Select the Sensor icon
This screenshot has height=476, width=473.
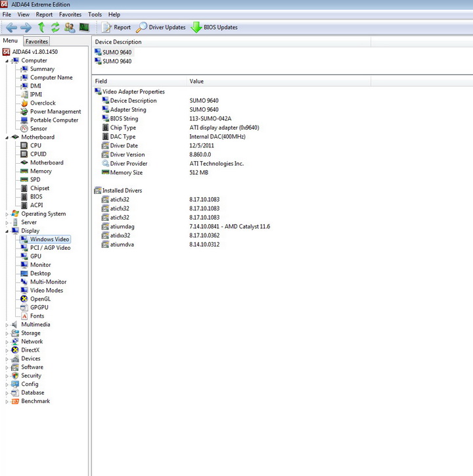24,129
